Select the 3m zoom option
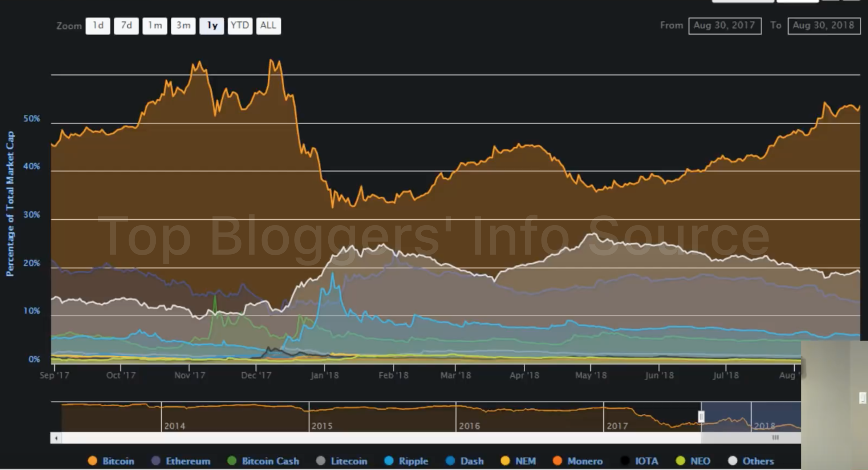The height and width of the screenshot is (470, 868). [183, 26]
